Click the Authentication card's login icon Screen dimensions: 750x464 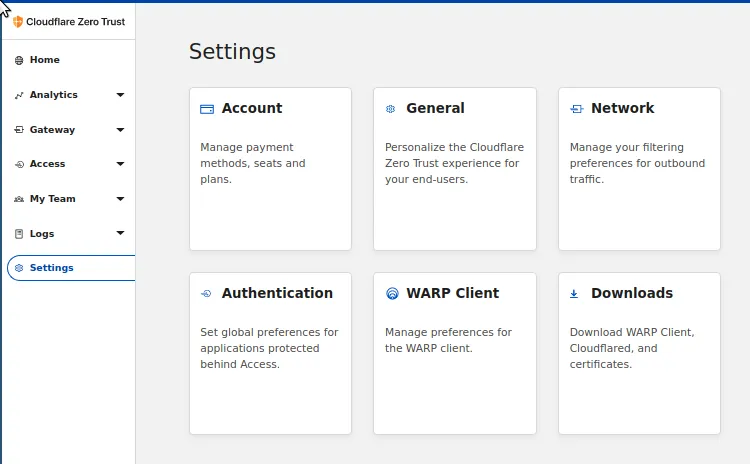(x=206, y=294)
